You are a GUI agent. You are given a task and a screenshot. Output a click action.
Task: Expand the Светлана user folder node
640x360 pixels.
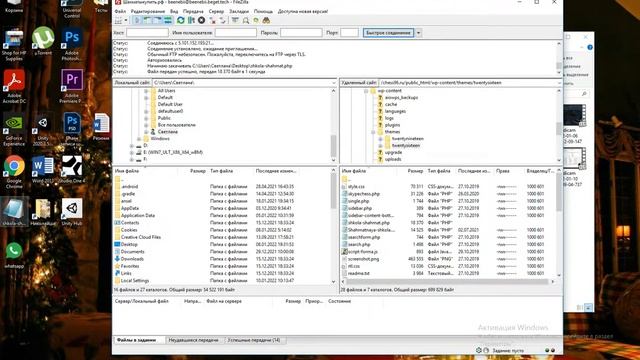pyautogui.click(x=146, y=132)
